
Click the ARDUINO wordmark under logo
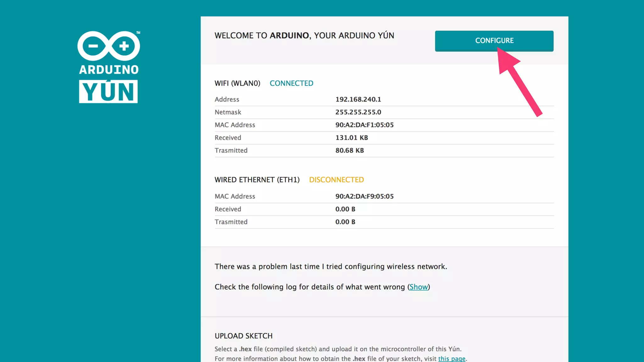tap(108, 69)
